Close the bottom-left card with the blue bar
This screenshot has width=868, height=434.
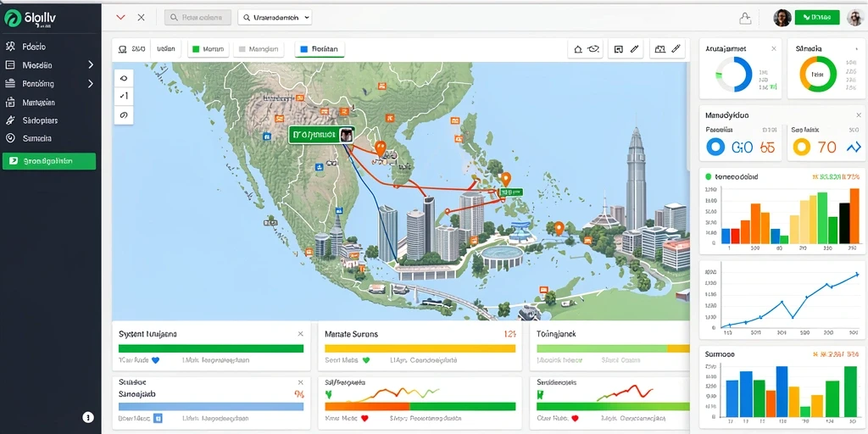coord(301,382)
